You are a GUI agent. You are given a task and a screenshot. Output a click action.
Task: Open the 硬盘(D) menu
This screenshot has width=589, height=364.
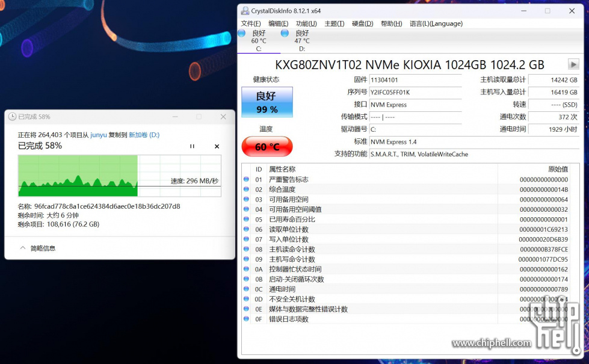coord(363,23)
